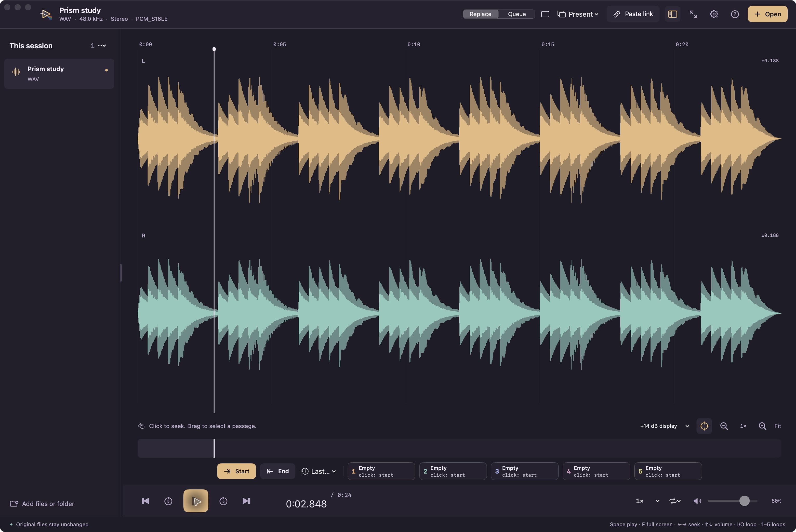This screenshot has height=532, width=796.
Task: Open the session options ellipsis menu
Action: (x=102, y=45)
